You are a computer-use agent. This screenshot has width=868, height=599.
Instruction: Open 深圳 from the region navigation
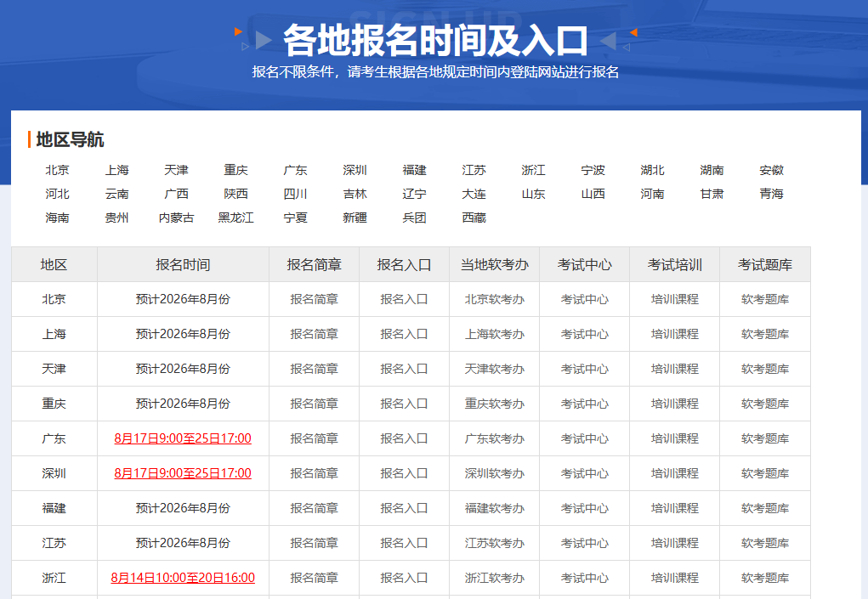pos(355,170)
